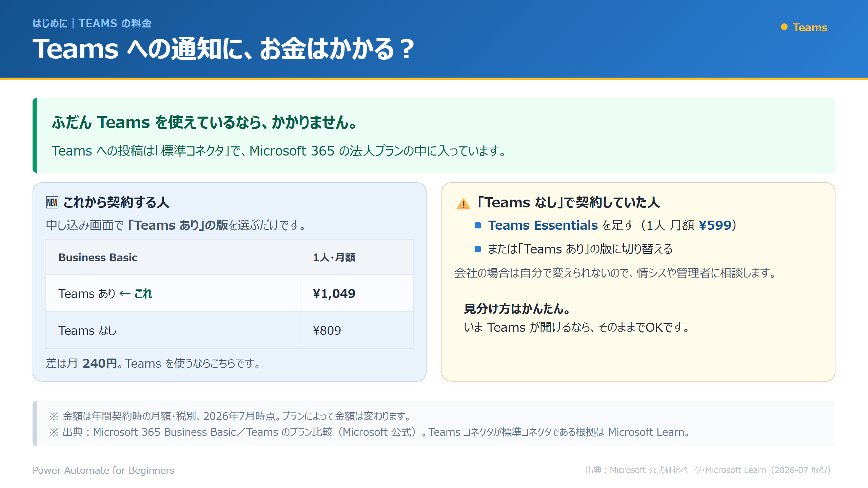Image resolution: width=868 pixels, height=488 pixels.
Task: Click the price '¥599'
Action: pos(715,225)
